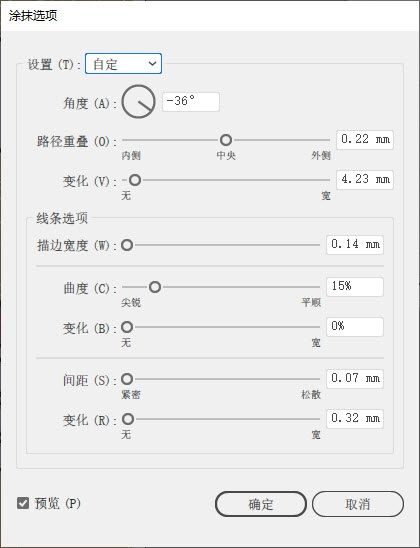Click the 角度 value field showing -36°
Viewport: 420px width, 548px height.
click(x=191, y=102)
